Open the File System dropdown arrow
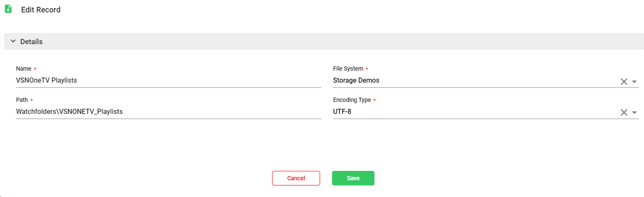644x197 pixels. (635, 81)
